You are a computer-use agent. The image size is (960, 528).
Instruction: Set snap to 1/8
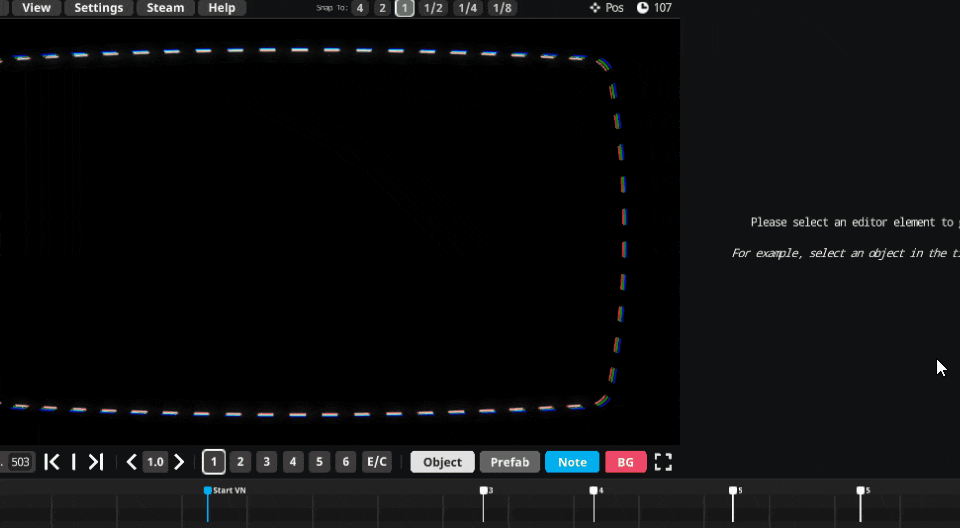pos(502,8)
